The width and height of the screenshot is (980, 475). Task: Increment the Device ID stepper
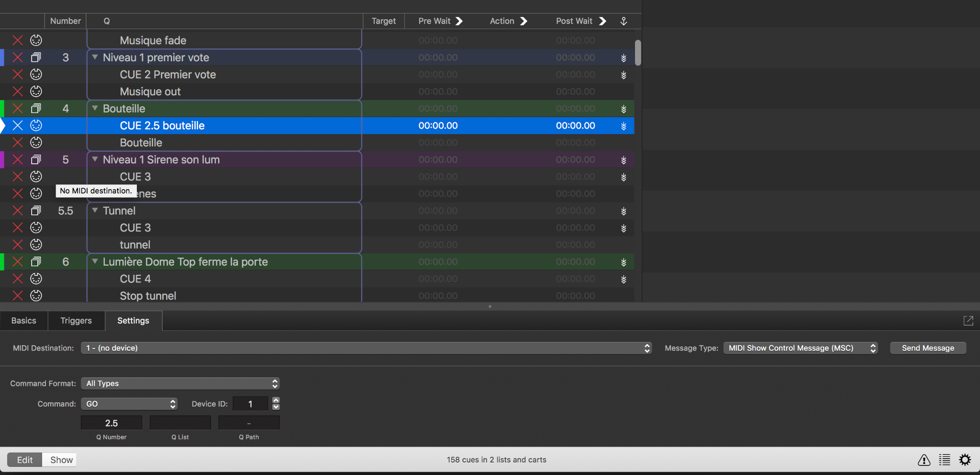coord(276,400)
